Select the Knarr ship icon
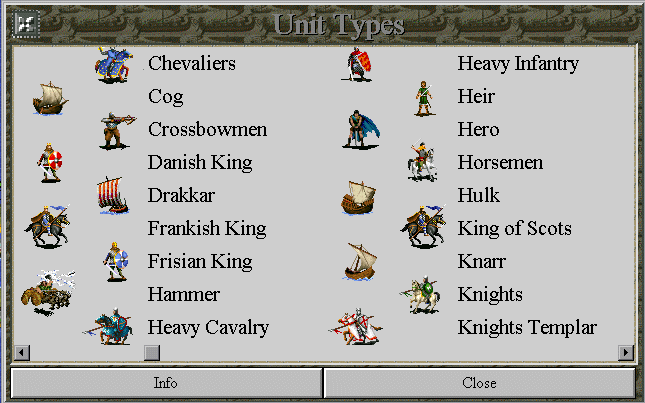645x403 pixels. pos(360,262)
